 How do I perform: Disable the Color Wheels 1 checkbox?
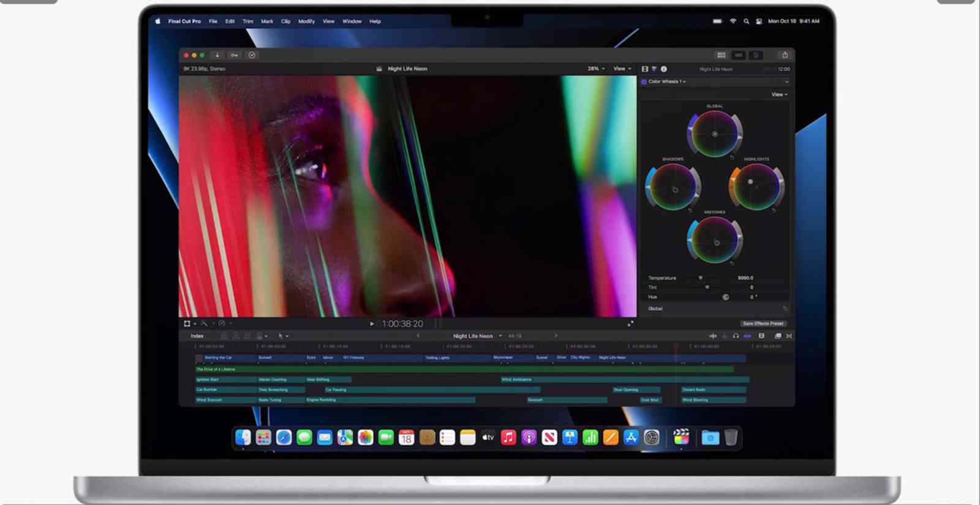tap(644, 81)
